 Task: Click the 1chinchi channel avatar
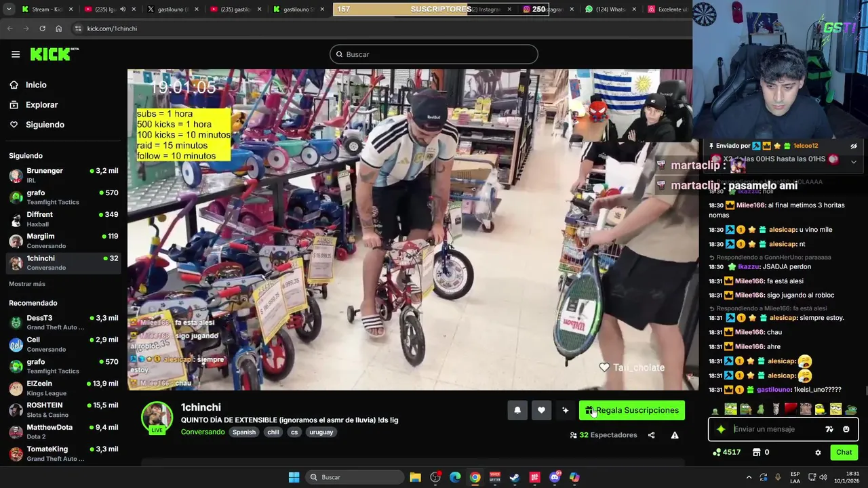click(x=157, y=417)
